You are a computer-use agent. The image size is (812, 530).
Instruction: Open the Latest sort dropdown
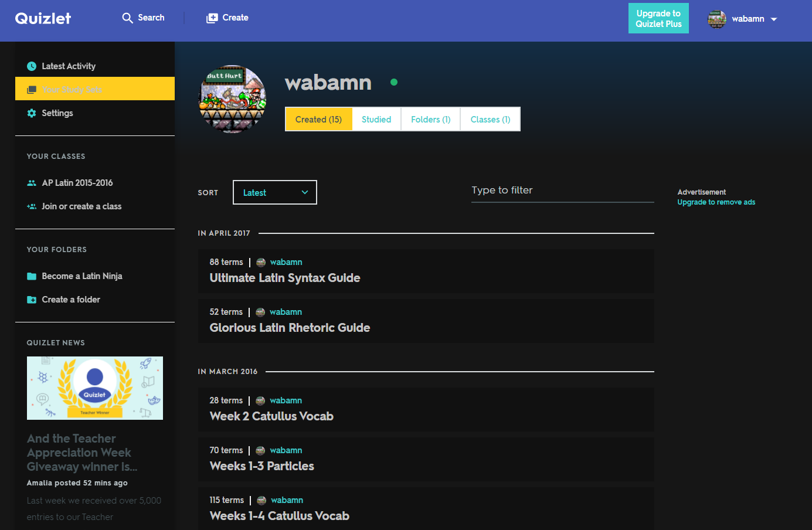[274, 192]
